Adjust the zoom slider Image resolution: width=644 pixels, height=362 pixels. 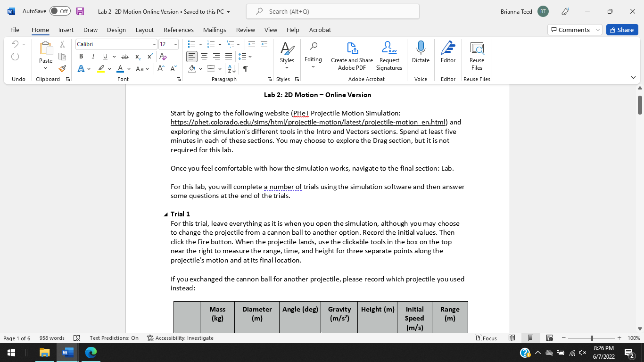591,338
